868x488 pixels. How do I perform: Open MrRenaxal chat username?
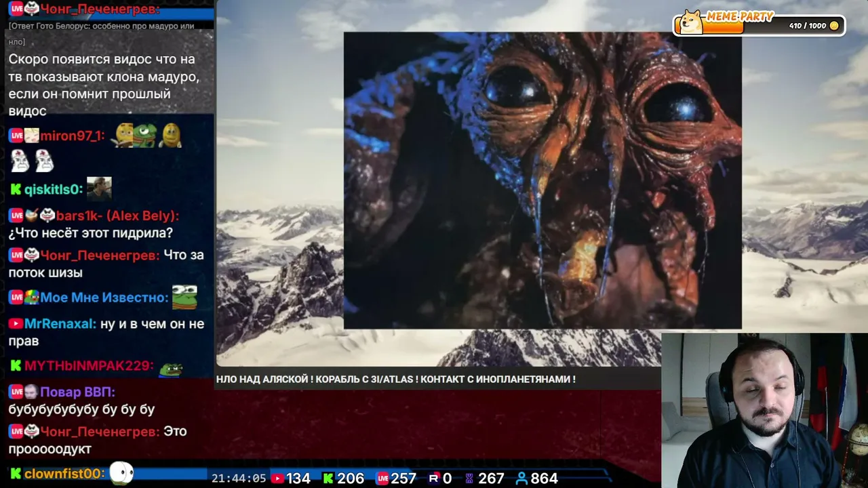pyautogui.click(x=60, y=324)
